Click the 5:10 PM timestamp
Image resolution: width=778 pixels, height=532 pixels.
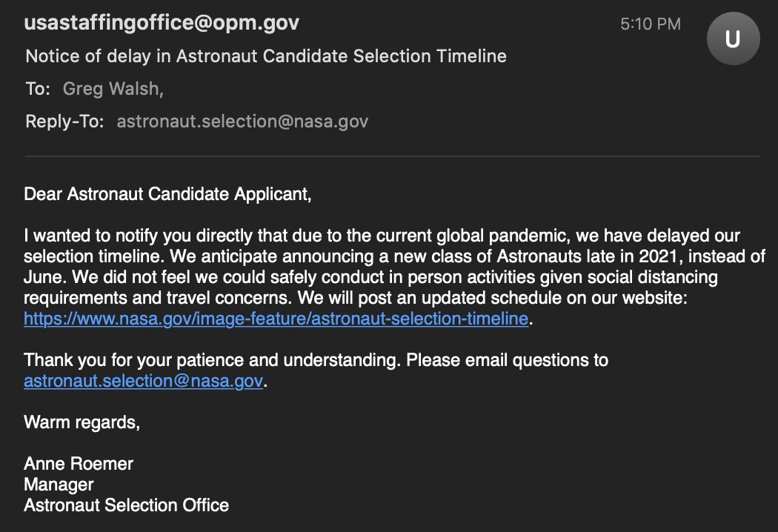(651, 24)
